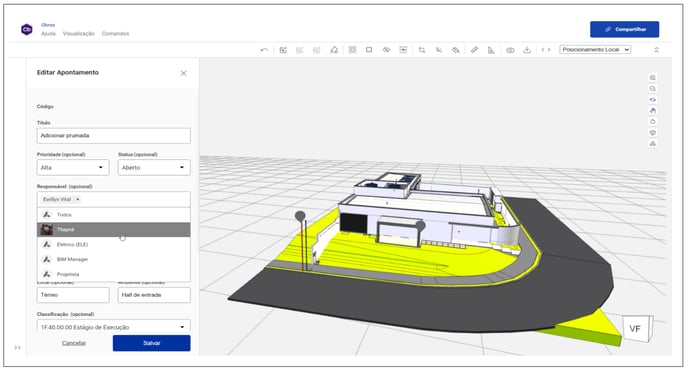Viewport: 688px width, 373px height.
Task: Click the Salvar button
Action: coord(151,343)
